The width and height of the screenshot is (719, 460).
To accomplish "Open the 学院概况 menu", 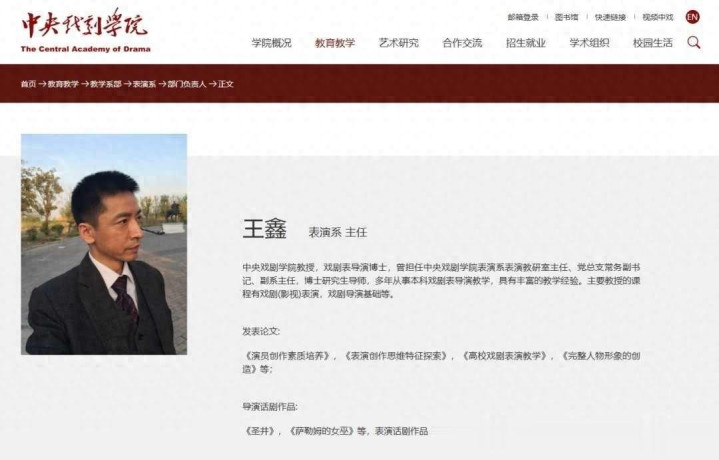I will [x=271, y=43].
